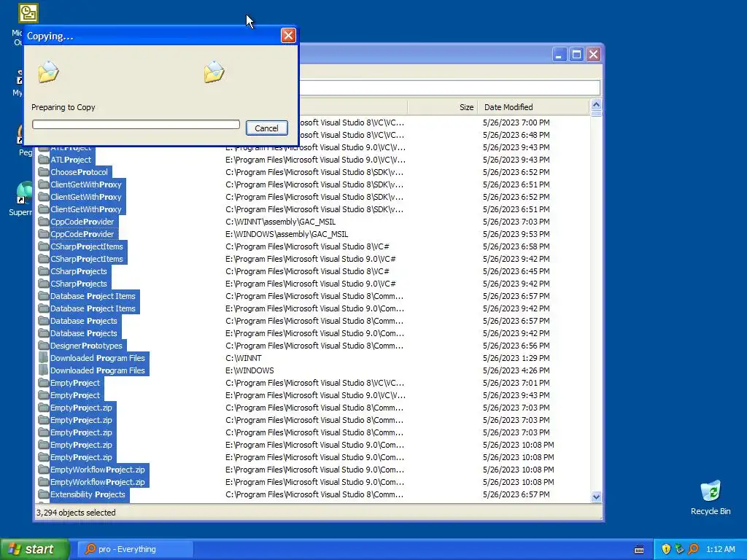Screen dimensions: 747x560
Task: Click the 'pro - Everything' taskbar button
Action: click(x=135, y=549)
